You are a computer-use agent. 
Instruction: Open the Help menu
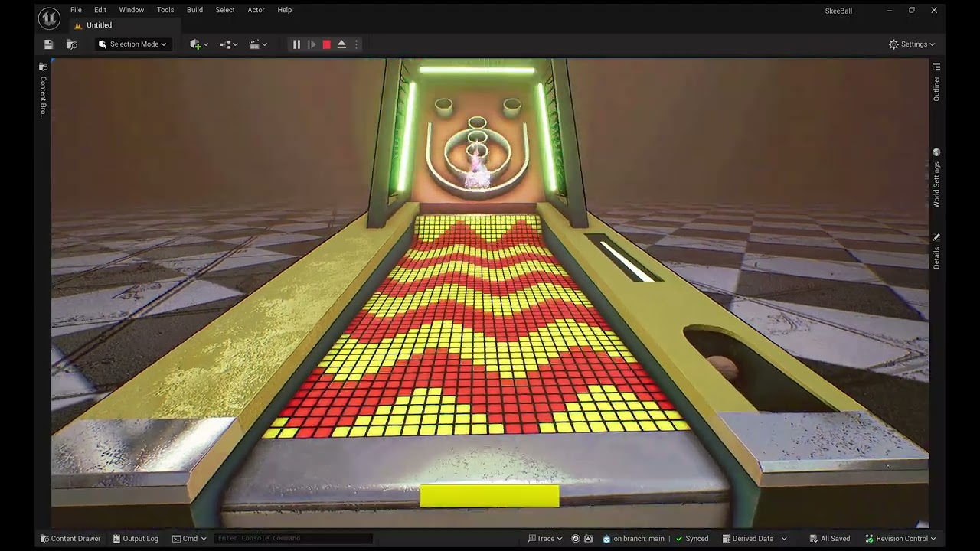285,10
